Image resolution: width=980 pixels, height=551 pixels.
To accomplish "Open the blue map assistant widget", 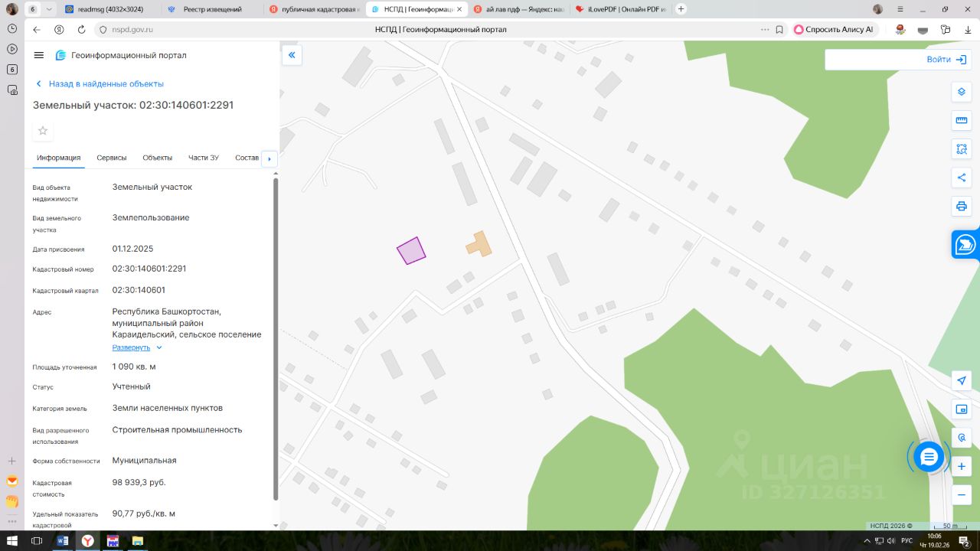I will point(965,245).
